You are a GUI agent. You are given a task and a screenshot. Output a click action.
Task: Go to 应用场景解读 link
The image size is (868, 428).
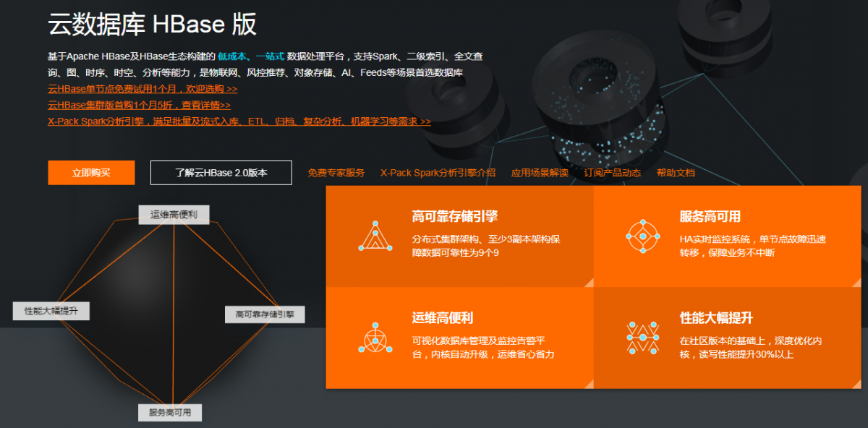pos(540,173)
